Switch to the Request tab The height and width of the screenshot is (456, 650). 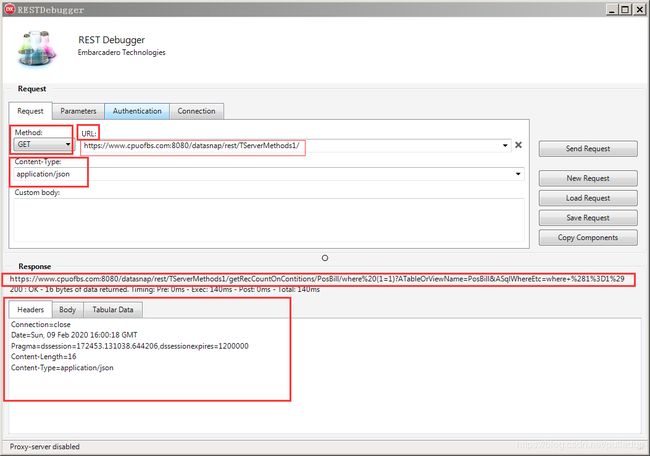pos(30,111)
